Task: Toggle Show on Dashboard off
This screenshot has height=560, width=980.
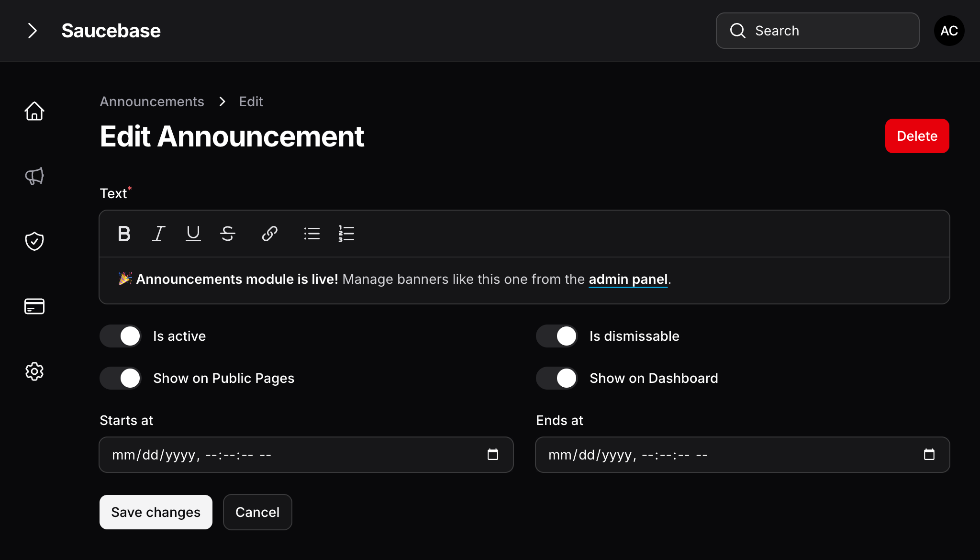Action: pos(557,378)
